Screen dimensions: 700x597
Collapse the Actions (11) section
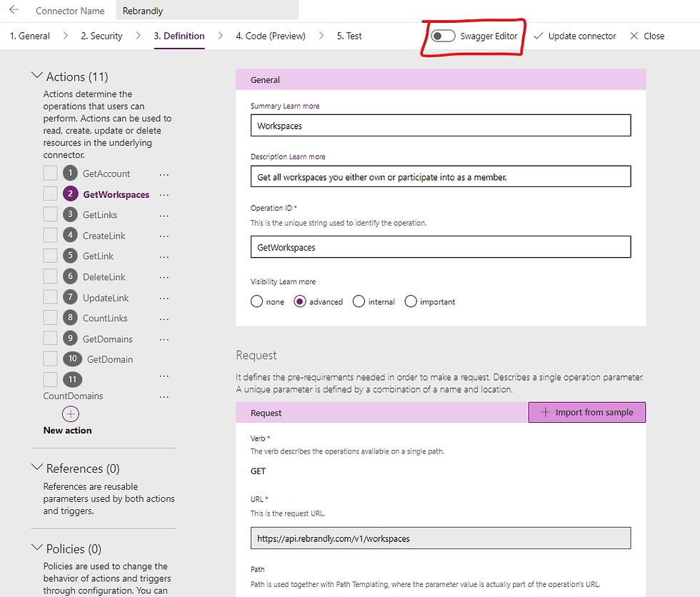tap(37, 76)
